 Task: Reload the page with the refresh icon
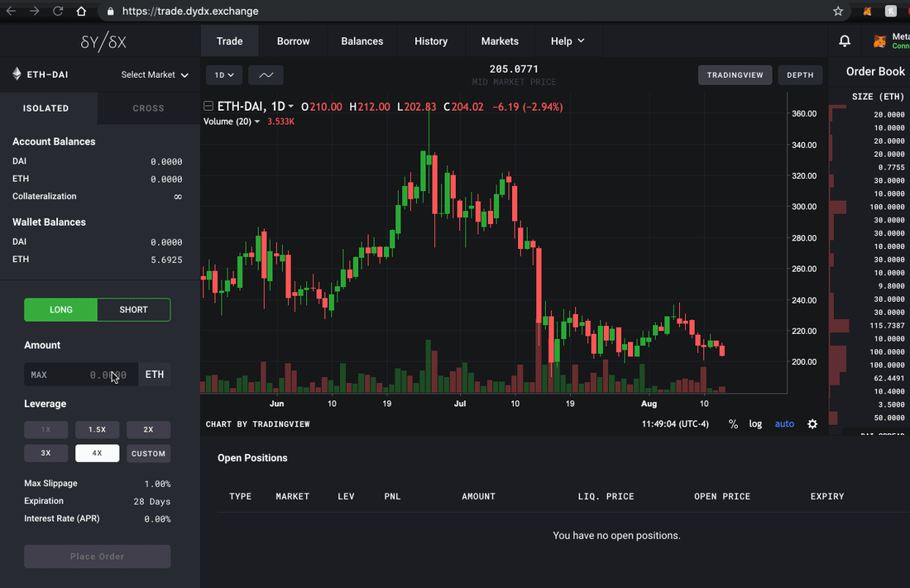[x=57, y=11]
